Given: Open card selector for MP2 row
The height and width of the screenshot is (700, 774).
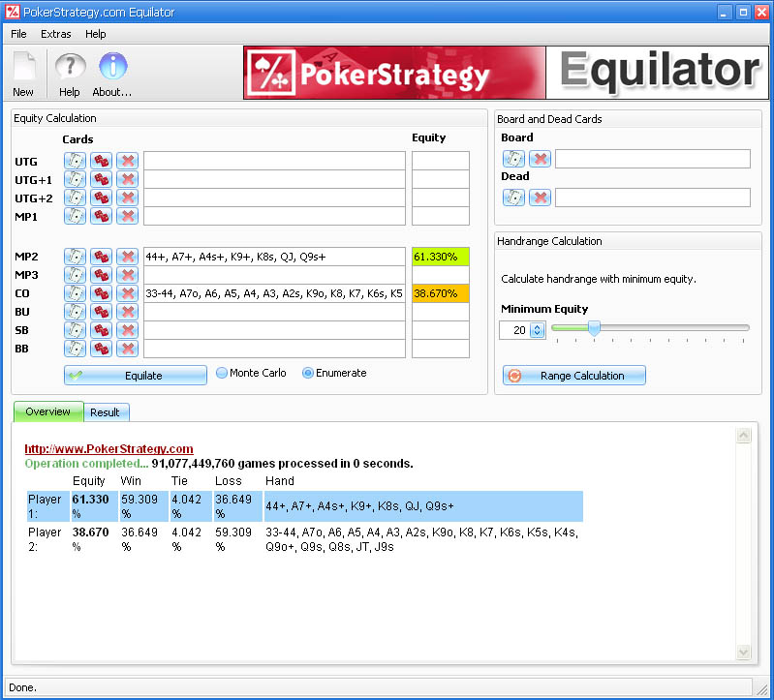Looking at the screenshot, I should click(75, 257).
